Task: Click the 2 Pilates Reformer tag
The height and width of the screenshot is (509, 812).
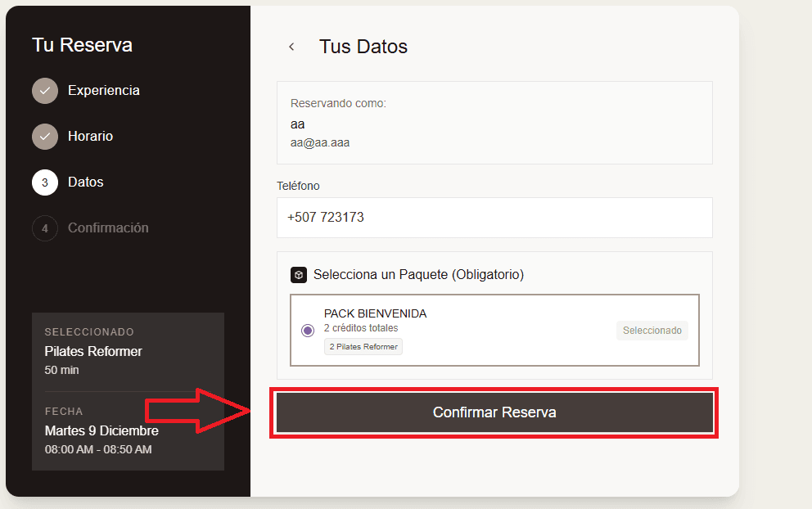Action: pos(363,347)
